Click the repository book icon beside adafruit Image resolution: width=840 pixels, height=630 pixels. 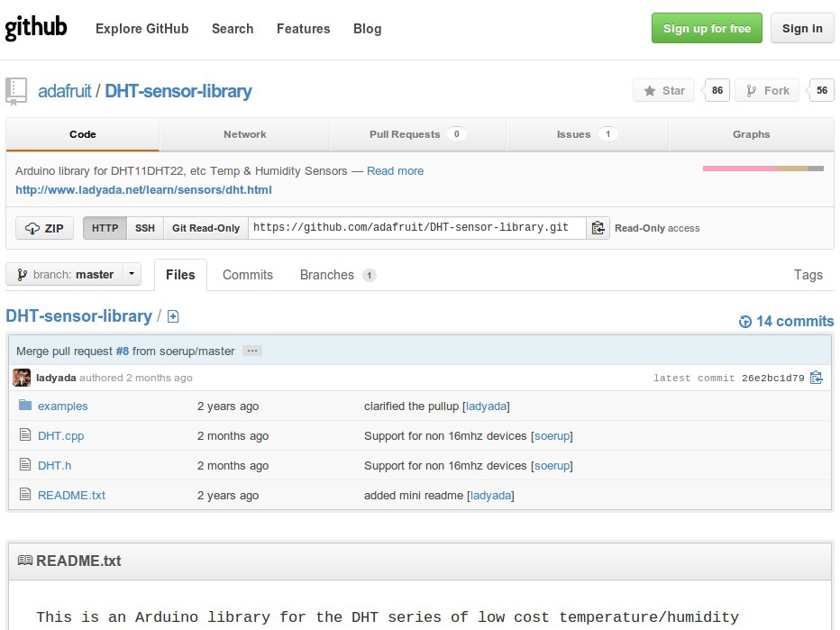[16, 91]
